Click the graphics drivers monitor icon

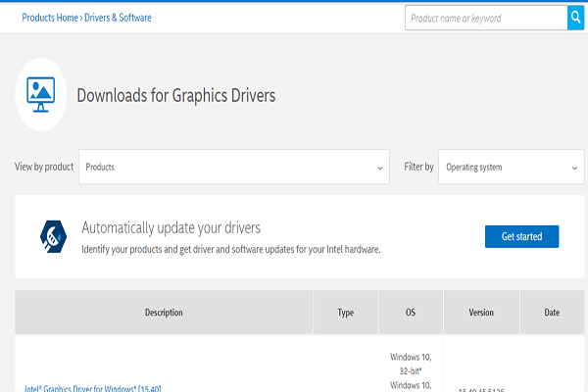click(41, 94)
